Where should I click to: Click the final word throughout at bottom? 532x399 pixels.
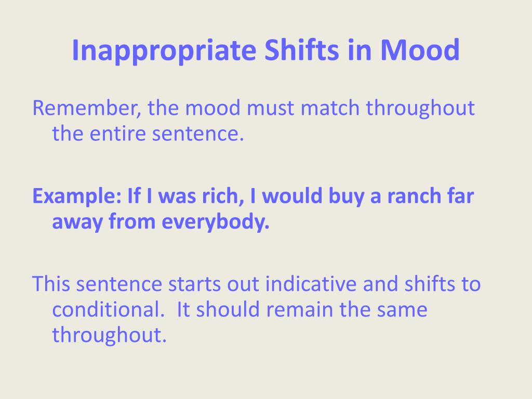109,336
